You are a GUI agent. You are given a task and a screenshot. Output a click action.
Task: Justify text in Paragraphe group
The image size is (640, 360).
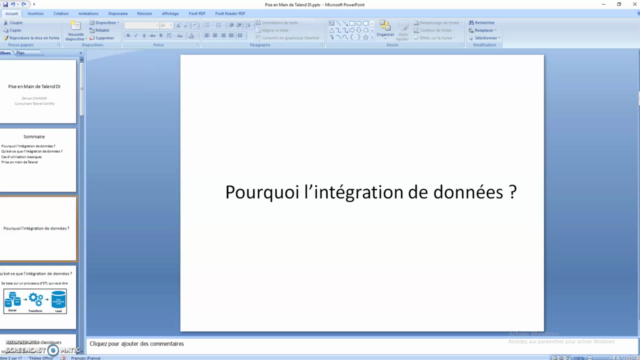point(231,36)
